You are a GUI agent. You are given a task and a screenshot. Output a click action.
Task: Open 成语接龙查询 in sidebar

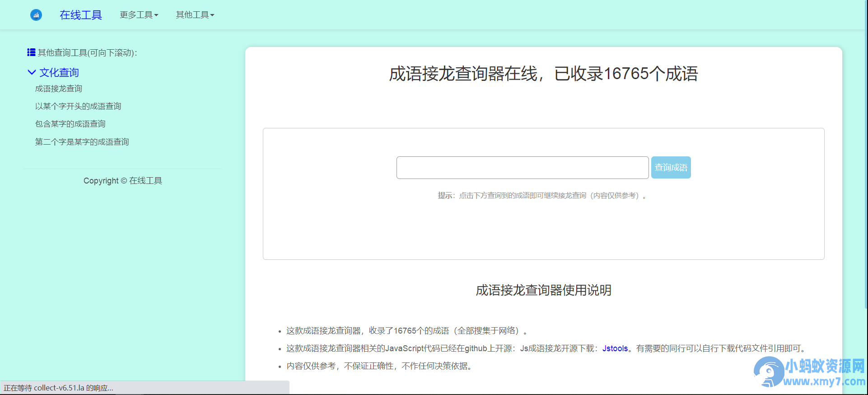click(59, 89)
